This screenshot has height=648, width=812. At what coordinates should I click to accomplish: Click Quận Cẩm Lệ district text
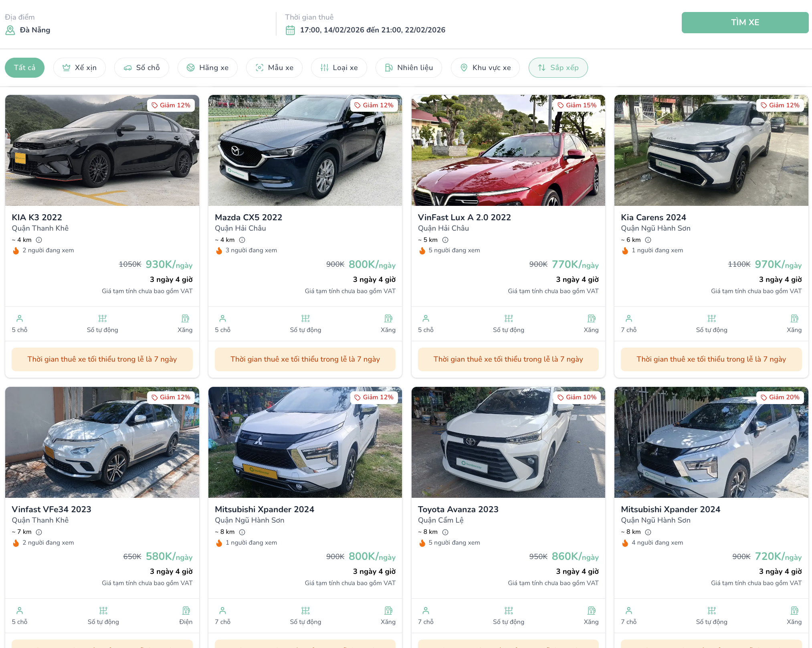click(440, 520)
